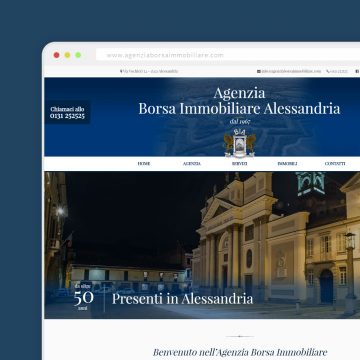360x360 pixels.
Task: Click the BIA crest logo with griffins
Action: point(240,143)
